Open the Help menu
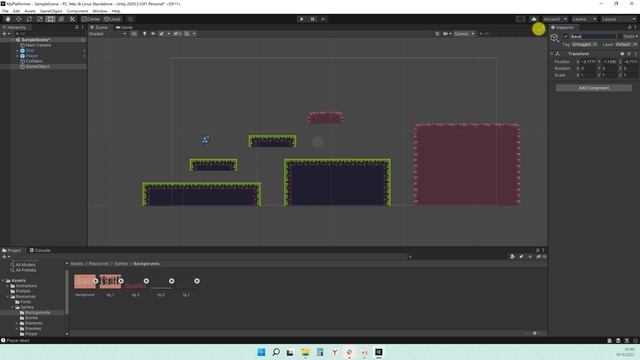This screenshot has width=640, height=360. pos(116,11)
